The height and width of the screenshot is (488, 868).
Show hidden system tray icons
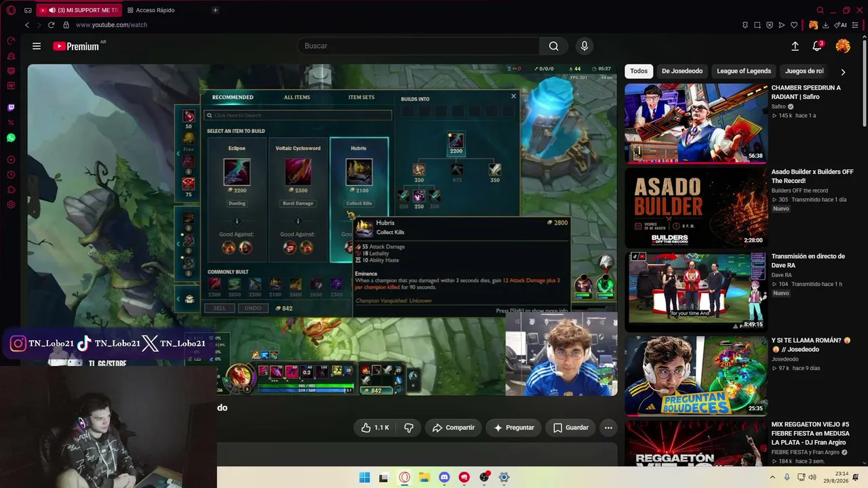(772, 477)
